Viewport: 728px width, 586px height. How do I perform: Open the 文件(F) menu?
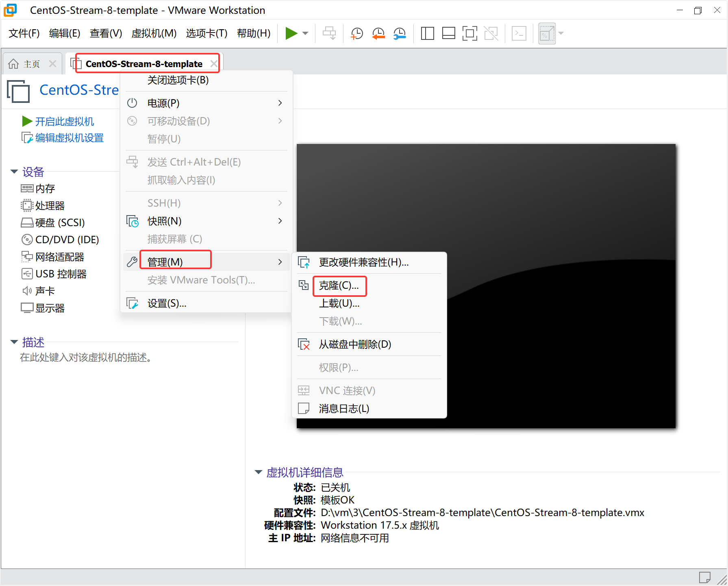(x=24, y=33)
